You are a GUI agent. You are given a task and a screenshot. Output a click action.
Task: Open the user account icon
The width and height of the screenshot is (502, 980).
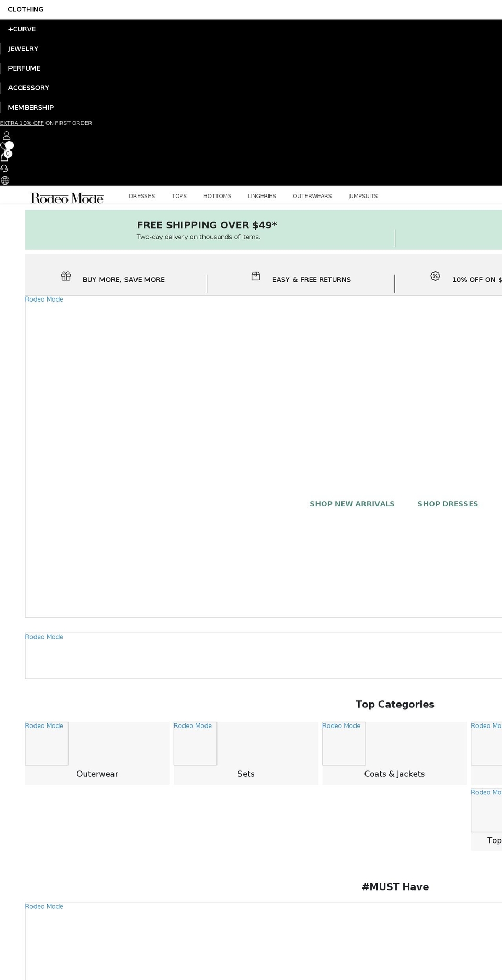pyautogui.click(x=6, y=135)
